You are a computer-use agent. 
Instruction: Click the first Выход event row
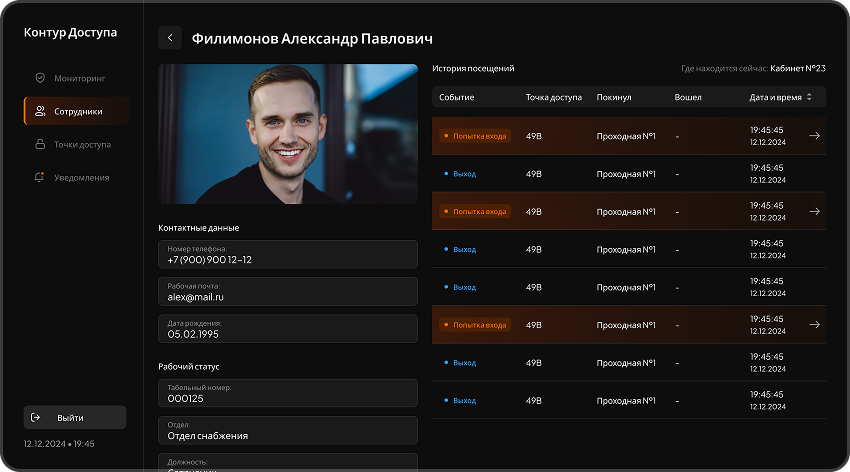(629, 174)
